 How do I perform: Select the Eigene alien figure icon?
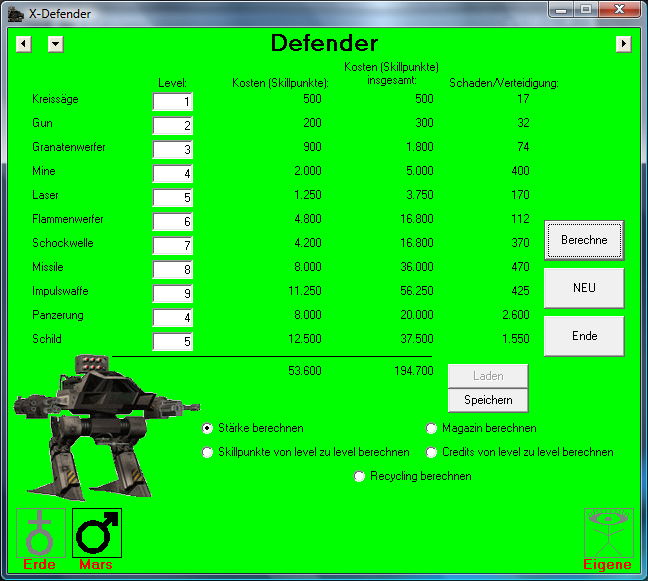point(609,533)
